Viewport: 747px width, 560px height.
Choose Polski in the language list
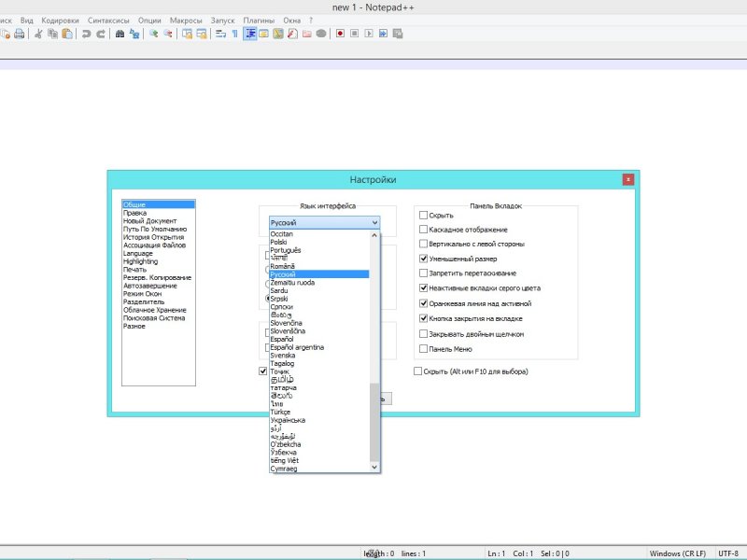coord(319,242)
